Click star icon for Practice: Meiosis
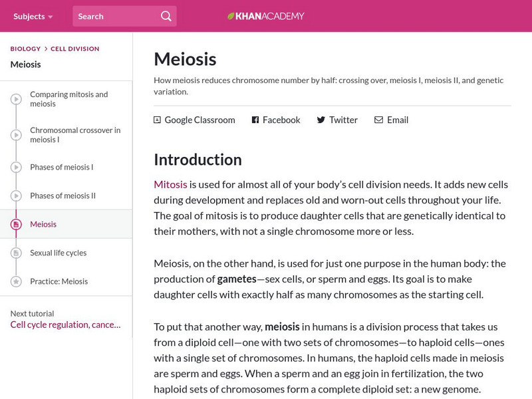Image resolution: width=532 pixels, height=399 pixels. [x=16, y=282]
